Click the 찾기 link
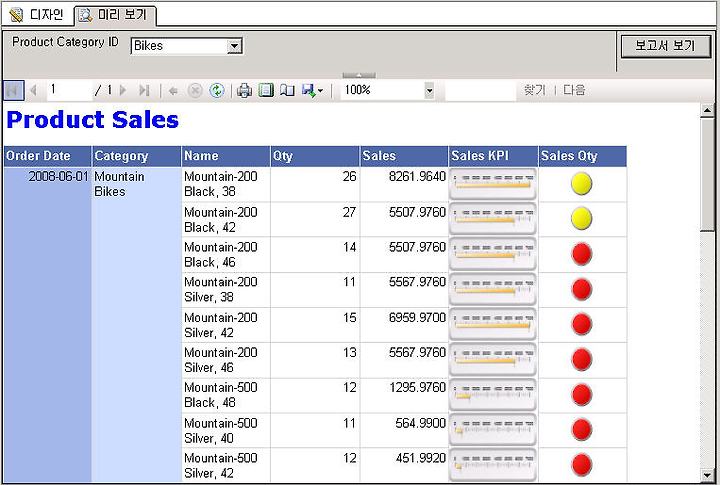 [x=534, y=90]
